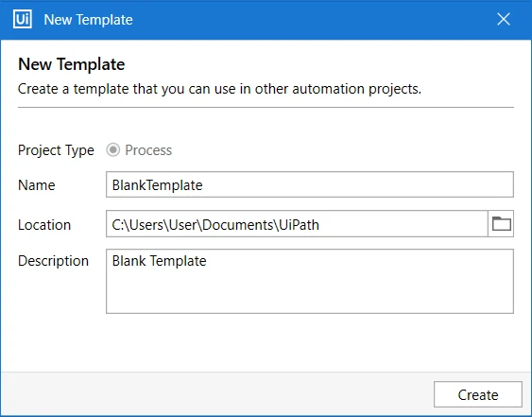Viewport: 532px width, 417px height.
Task: Click the 'Create a template that you can use' subtitle
Action: 219,89
